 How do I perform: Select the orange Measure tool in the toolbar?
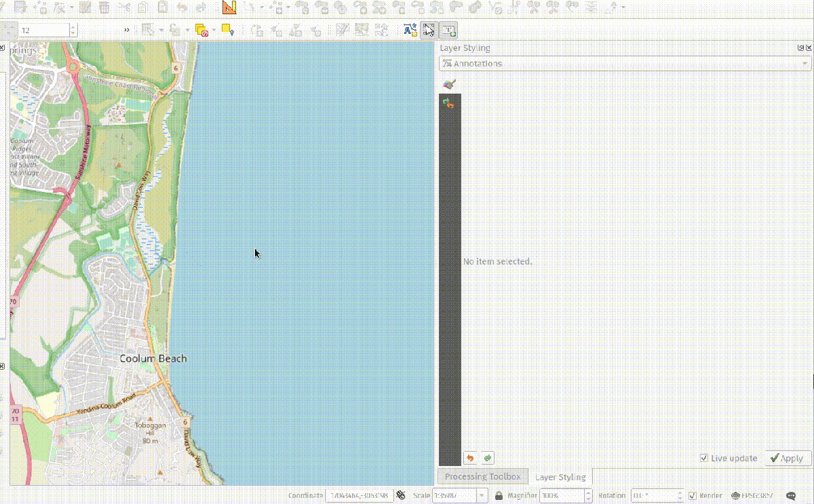coord(229,9)
